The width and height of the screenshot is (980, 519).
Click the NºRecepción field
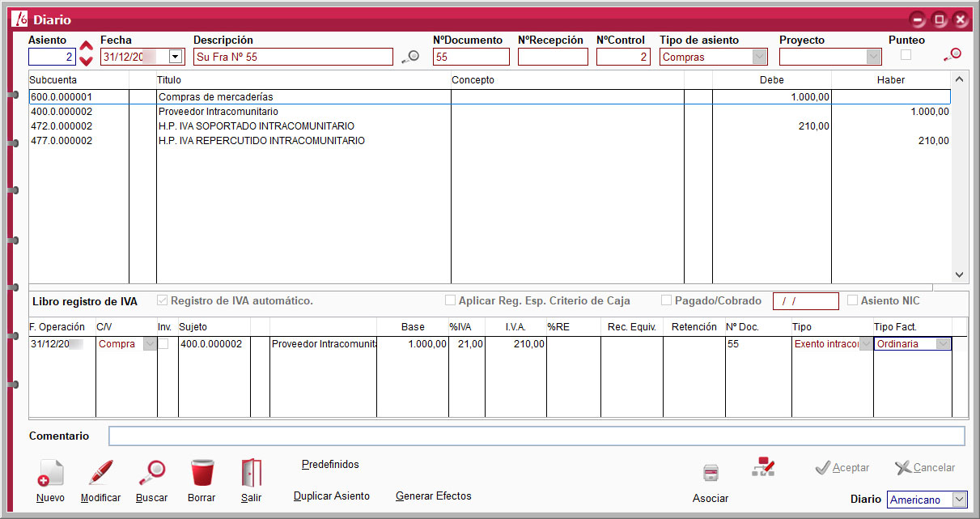(553, 57)
